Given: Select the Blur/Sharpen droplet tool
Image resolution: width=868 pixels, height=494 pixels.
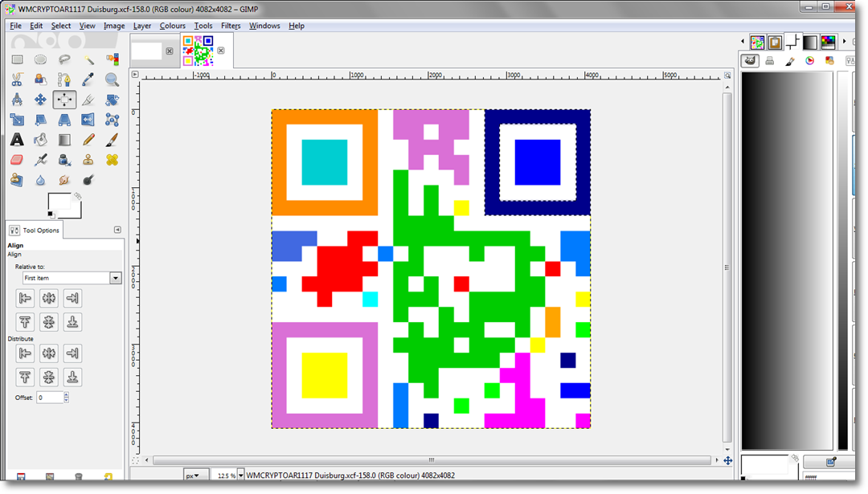Looking at the screenshot, I should [x=40, y=180].
